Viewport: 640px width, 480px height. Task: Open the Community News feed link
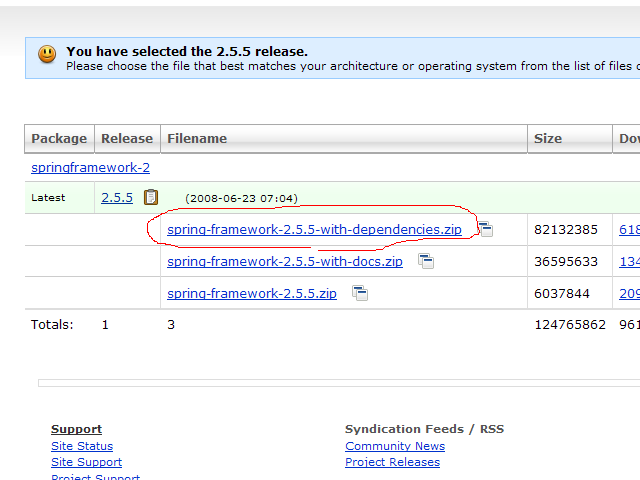395,446
